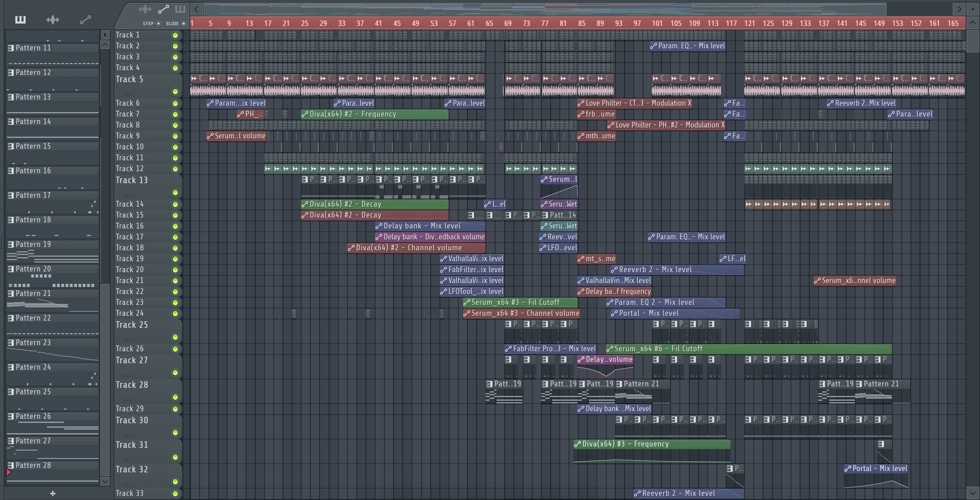This screenshot has height=500, width=980.
Task: Click bar 101 on the timeline ruler
Action: tap(657, 24)
